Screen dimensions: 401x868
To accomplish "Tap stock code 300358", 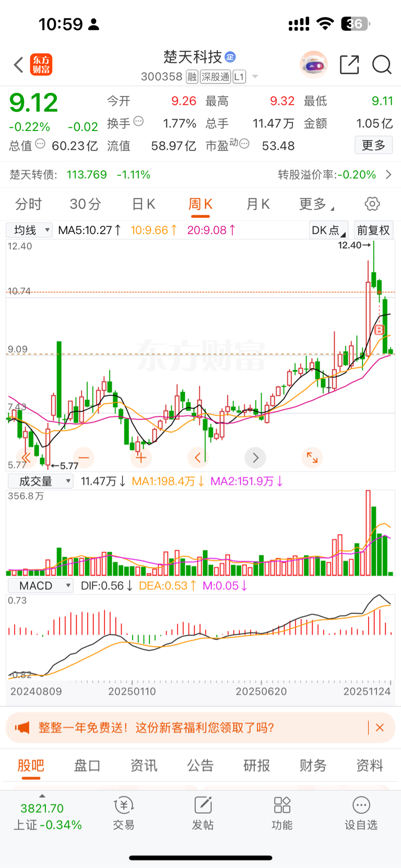I will tap(161, 77).
